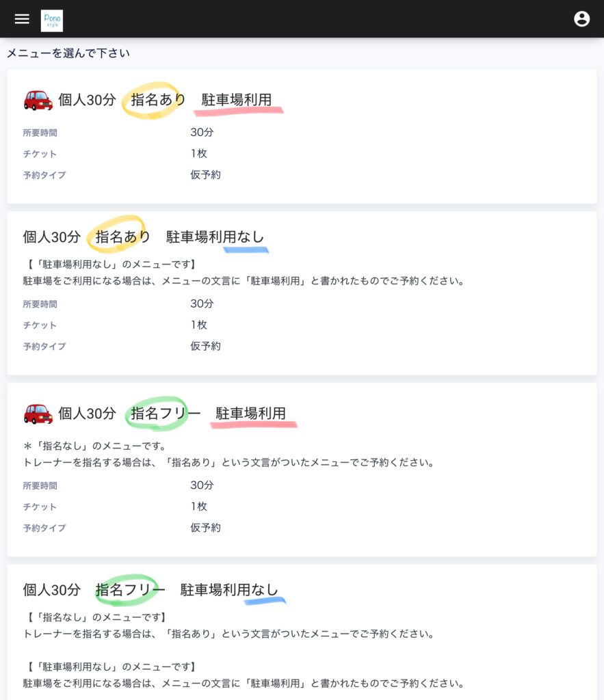
Task: Select the 個人30分 title of the first card
Action: 87,100
